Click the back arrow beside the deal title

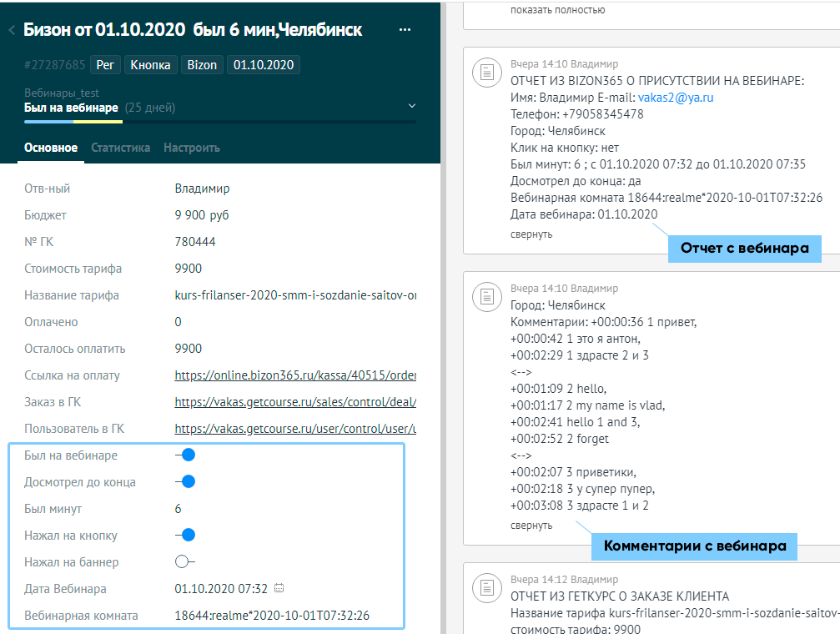click(x=12, y=31)
